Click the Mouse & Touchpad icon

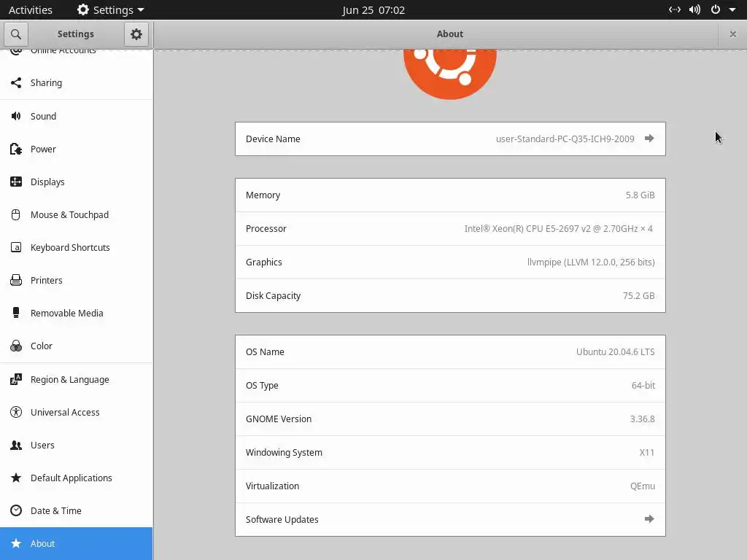click(x=16, y=215)
